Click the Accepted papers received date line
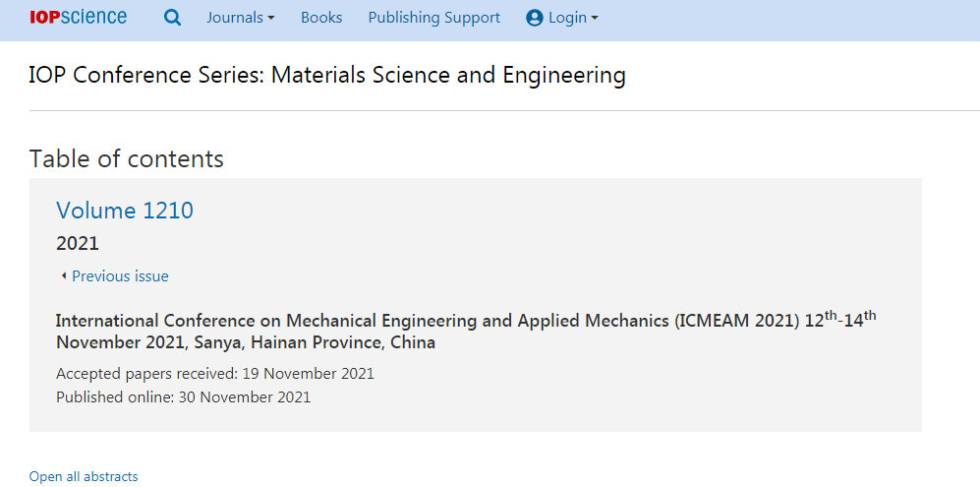Viewport: 980px width, 487px height. [x=215, y=374]
